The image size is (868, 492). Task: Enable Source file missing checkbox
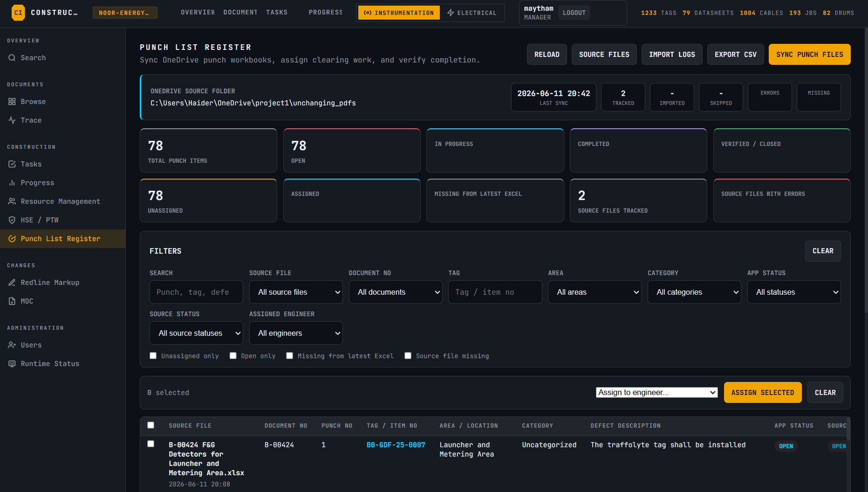tap(408, 356)
